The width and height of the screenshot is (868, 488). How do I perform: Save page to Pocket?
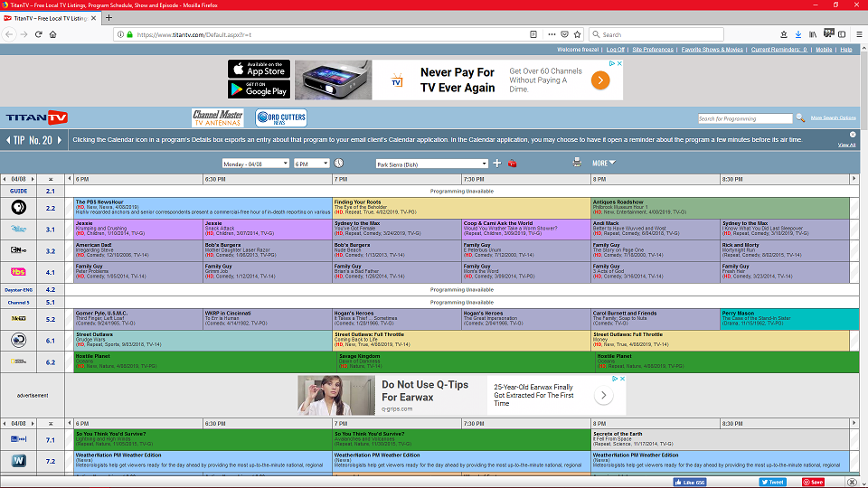pyautogui.click(x=564, y=34)
